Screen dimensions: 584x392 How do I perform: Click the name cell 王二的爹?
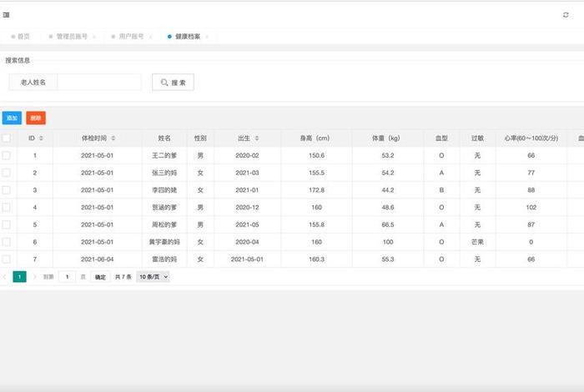tap(164, 155)
